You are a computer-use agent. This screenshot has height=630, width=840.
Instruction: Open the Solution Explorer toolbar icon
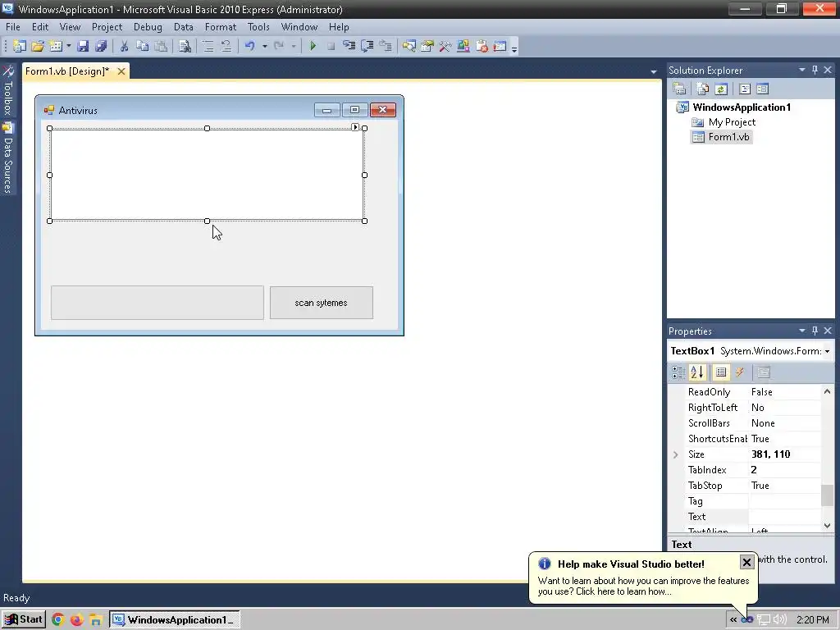pyautogui.click(x=409, y=46)
